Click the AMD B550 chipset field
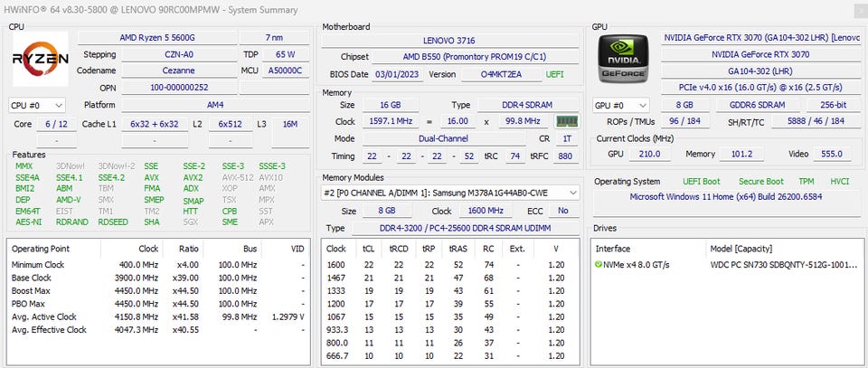Image resolution: width=868 pixels, height=368 pixels. pyautogui.click(x=475, y=57)
